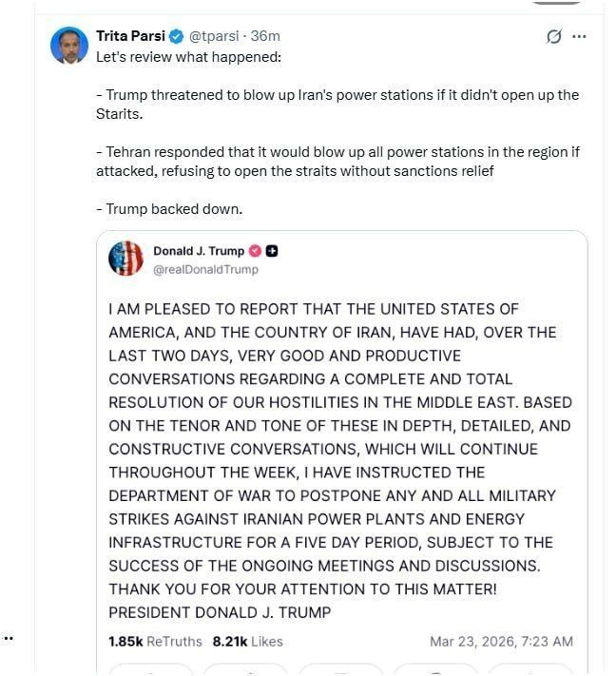Click the Donald J. Trump name
The image size is (616, 676).
198,251
